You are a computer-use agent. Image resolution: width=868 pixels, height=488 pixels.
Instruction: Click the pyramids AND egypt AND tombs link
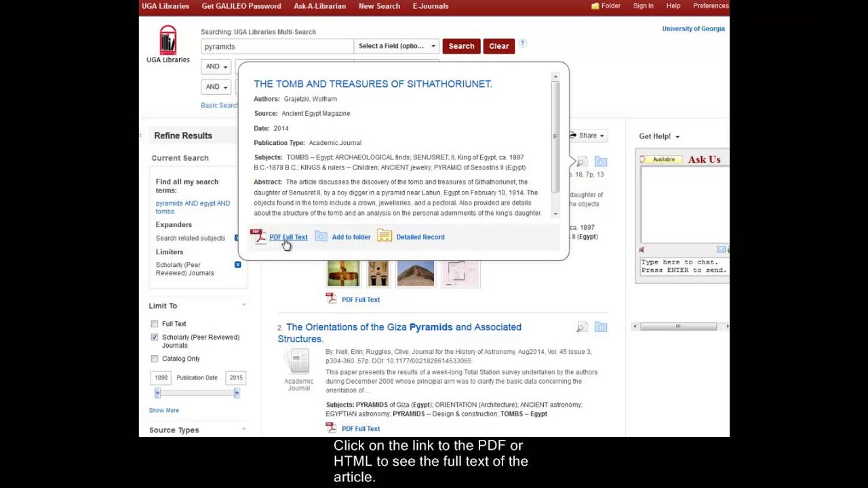(193, 207)
